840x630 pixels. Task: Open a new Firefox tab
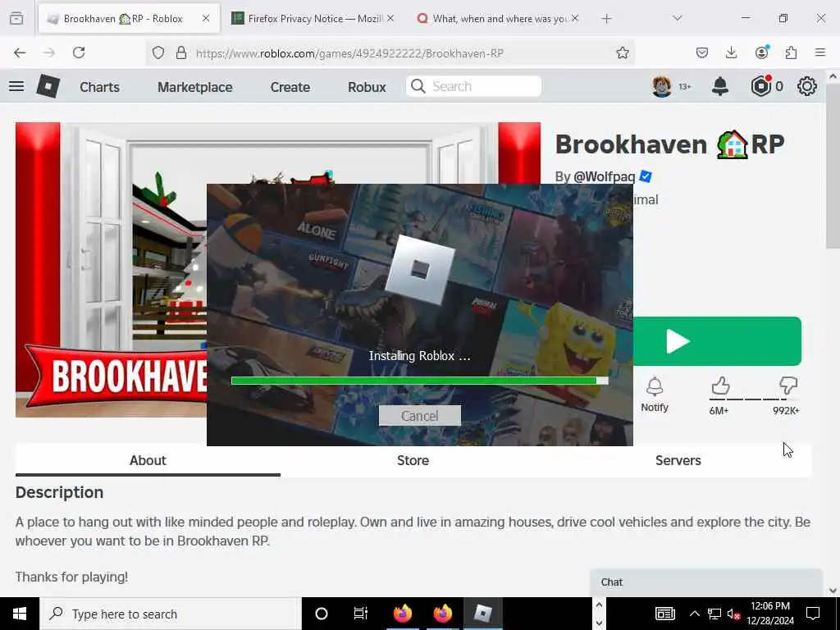(606, 18)
